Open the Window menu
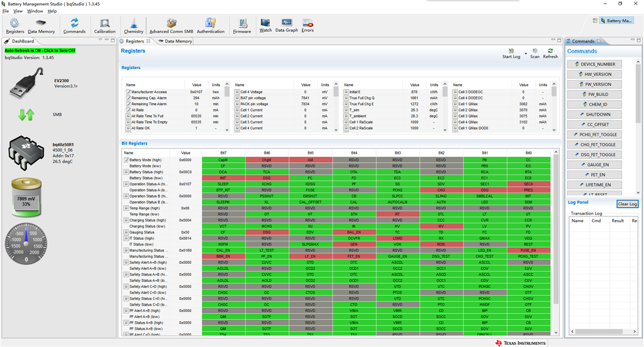 pos(35,11)
